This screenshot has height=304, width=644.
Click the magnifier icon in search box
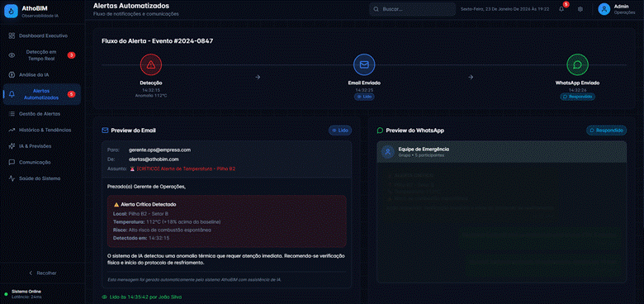point(376,9)
